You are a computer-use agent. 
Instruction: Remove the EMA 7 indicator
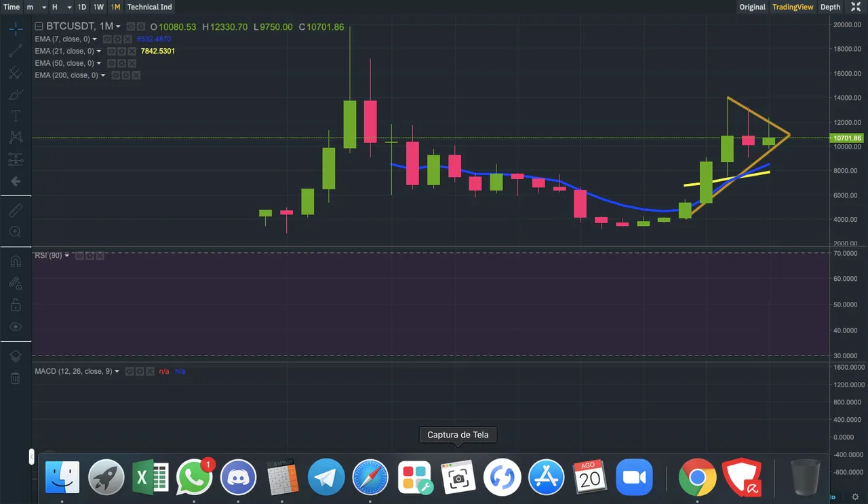(x=127, y=39)
